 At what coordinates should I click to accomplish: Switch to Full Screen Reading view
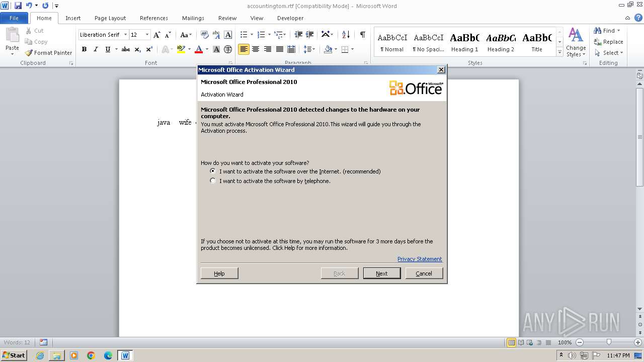[x=520, y=342]
